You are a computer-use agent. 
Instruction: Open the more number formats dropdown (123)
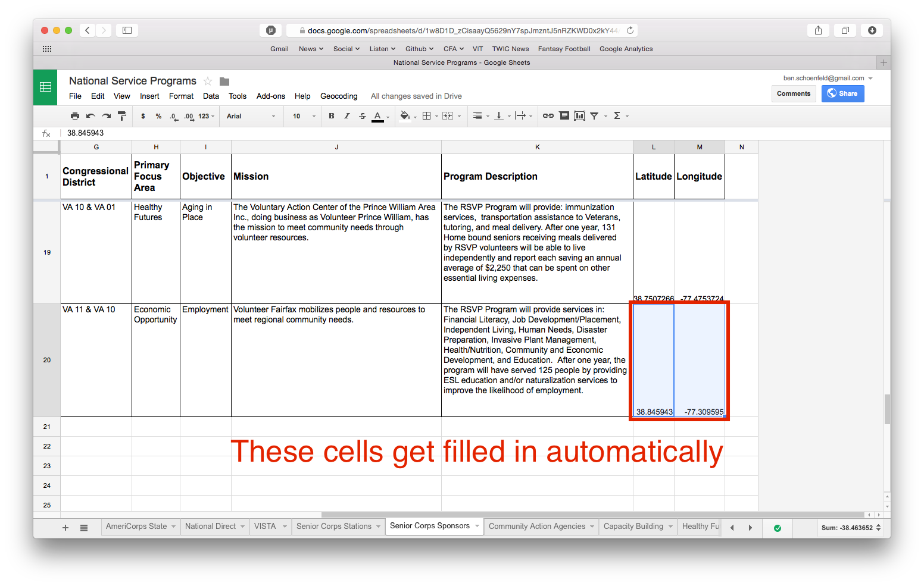coord(206,116)
